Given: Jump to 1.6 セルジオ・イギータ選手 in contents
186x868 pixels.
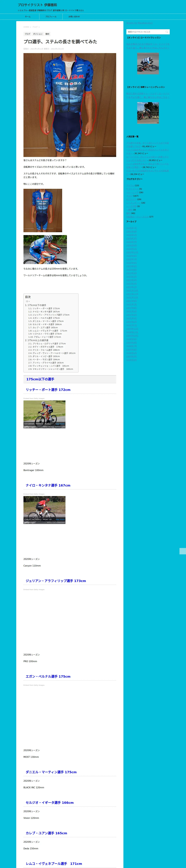Looking at the screenshot, I should coord(45,324).
